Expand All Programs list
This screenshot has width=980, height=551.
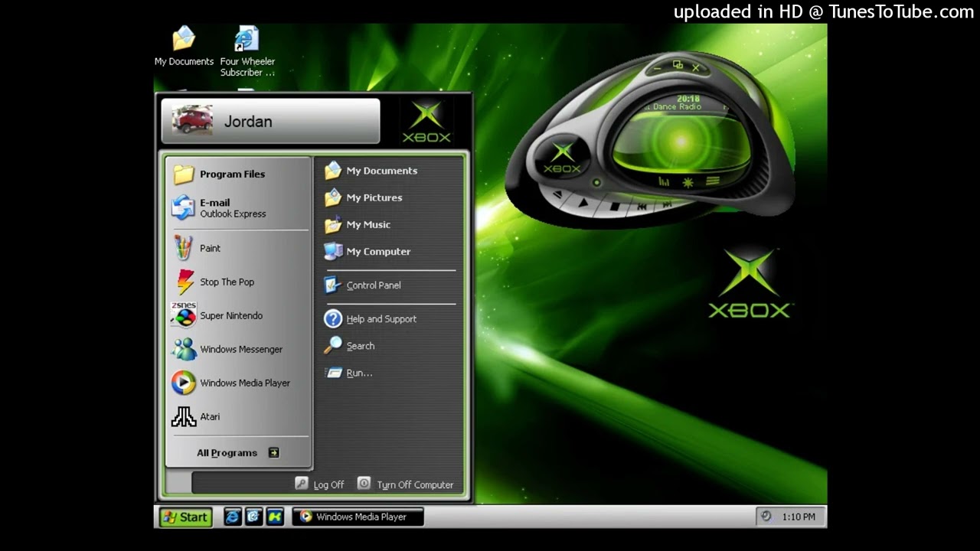coord(238,453)
